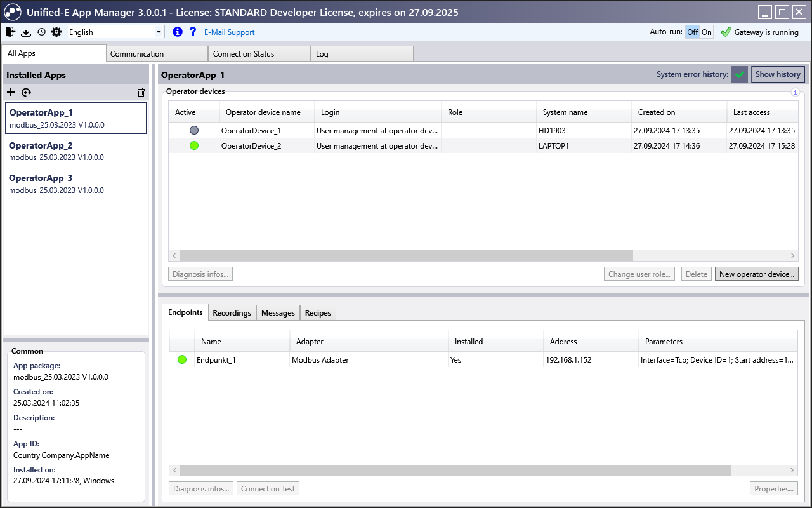Viewport: 812px width, 508px height.
Task: Click the Parameters column header
Action: tap(718, 342)
